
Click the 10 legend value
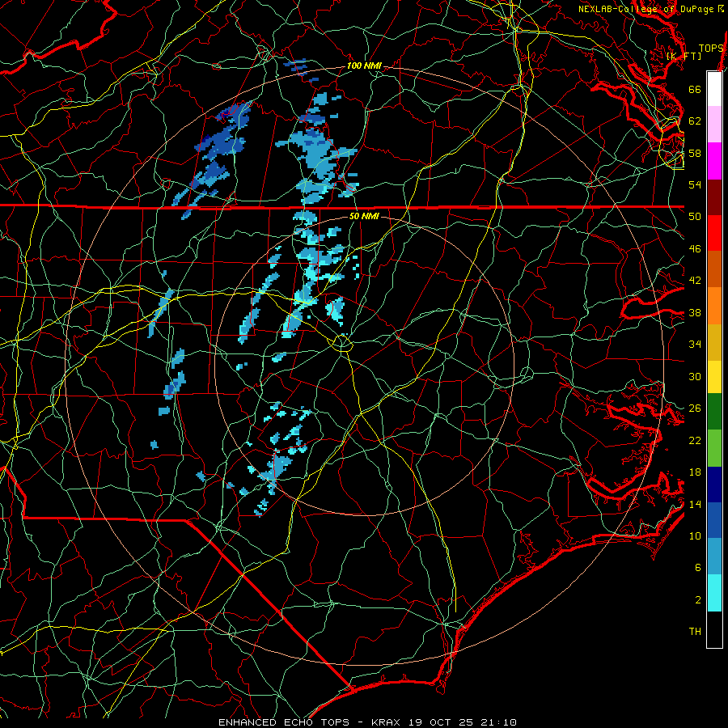695,535
